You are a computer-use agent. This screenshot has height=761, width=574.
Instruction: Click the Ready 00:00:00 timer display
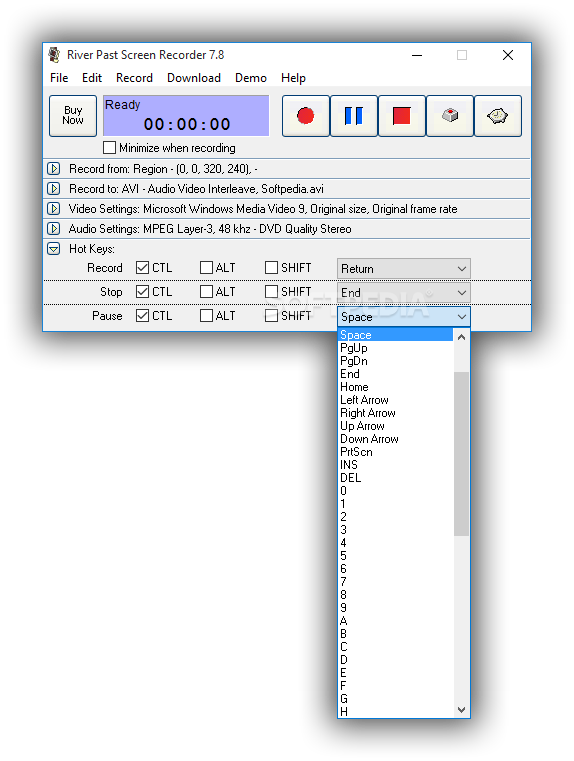click(x=186, y=116)
